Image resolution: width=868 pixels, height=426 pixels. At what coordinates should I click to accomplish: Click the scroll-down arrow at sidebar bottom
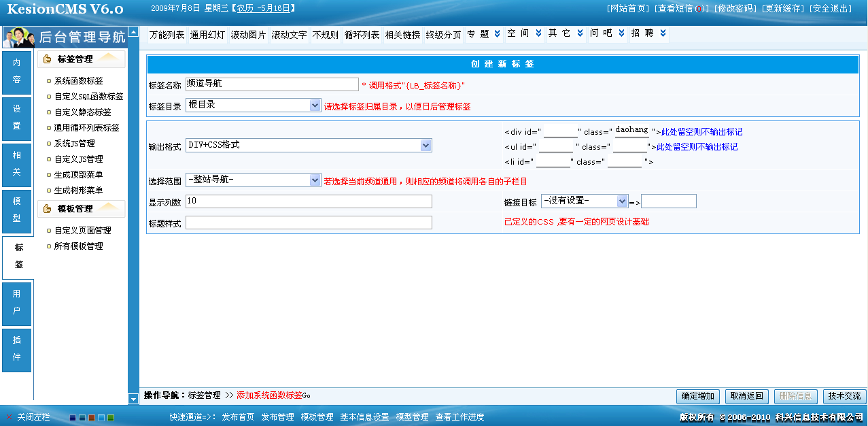coord(133,399)
